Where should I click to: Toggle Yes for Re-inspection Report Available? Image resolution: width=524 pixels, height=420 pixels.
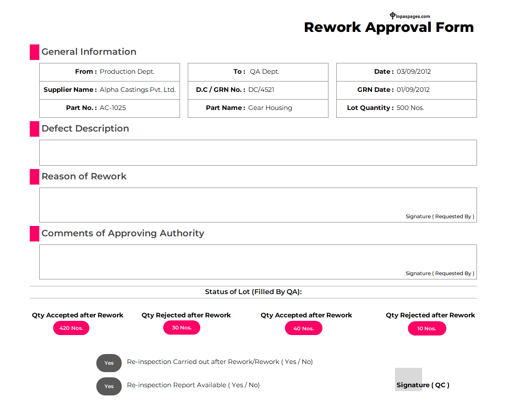click(x=109, y=386)
